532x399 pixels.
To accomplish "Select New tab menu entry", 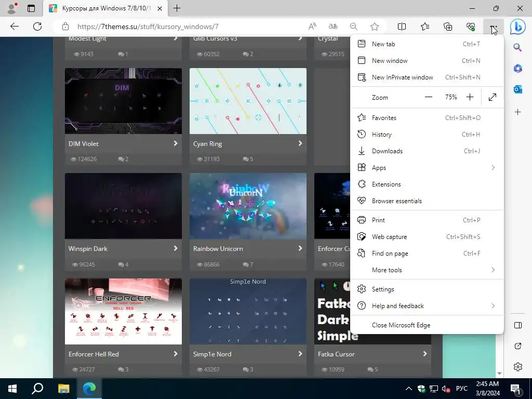I will pyautogui.click(x=427, y=44).
